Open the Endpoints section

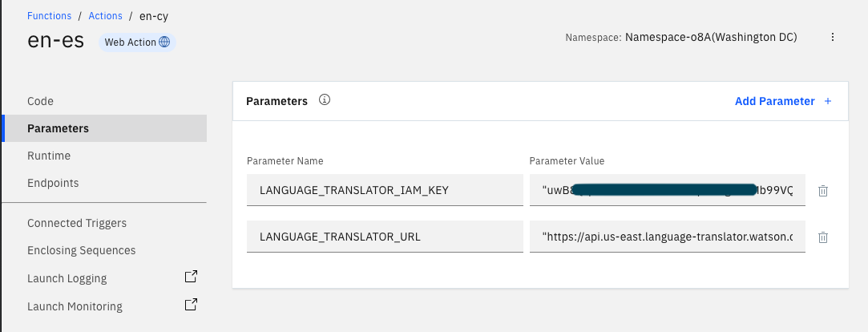[53, 183]
